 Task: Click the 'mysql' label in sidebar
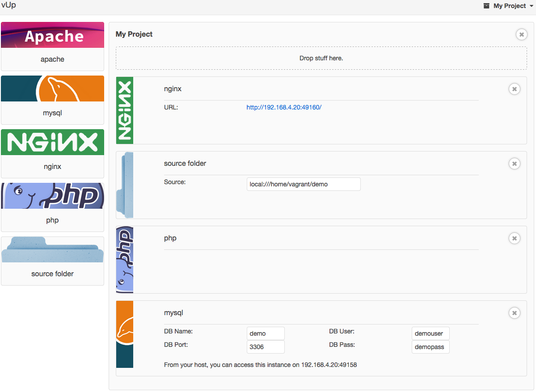point(52,113)
